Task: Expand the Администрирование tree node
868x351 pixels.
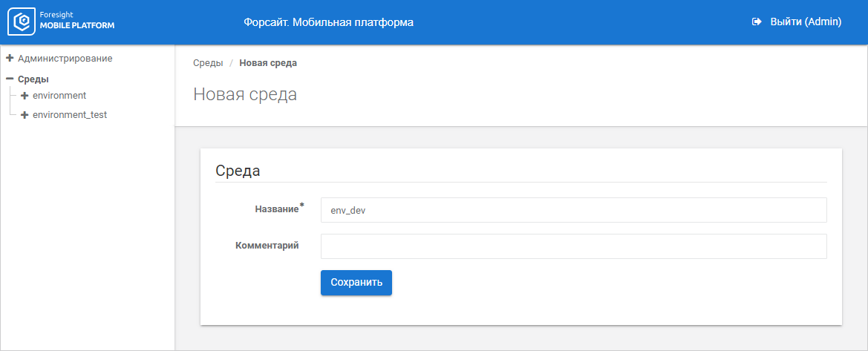Action: tap(10, 58)
